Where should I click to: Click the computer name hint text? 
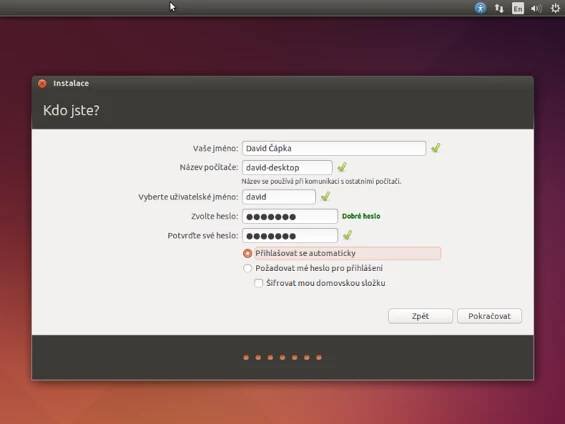(x=321, y=181)
